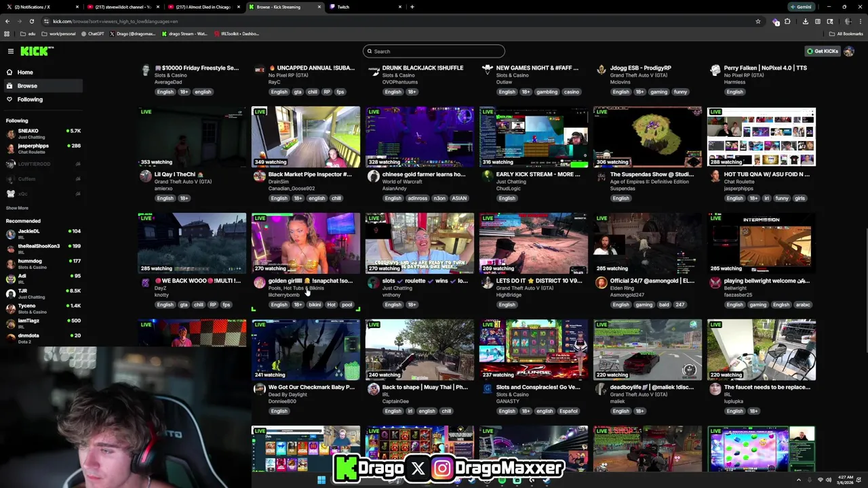
Task: Open the browser apps grid icon
Action: 7,34
